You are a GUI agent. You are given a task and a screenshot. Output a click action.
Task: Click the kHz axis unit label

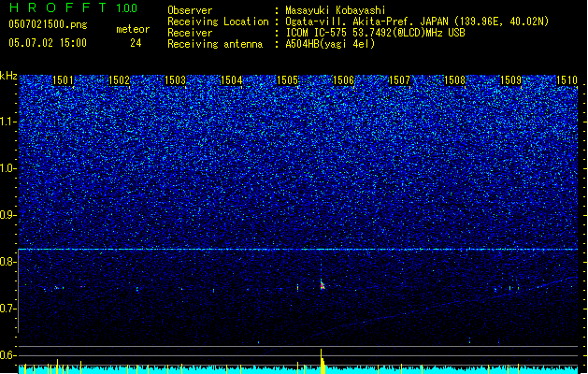tap(8, 76)
